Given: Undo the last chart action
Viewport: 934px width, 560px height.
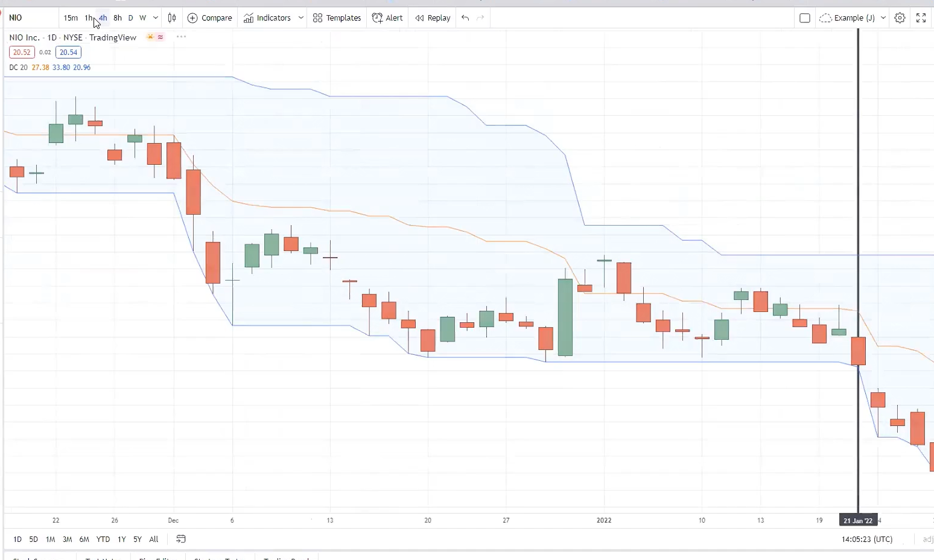Looking at the screenshot, I should (x=465, y=18).
